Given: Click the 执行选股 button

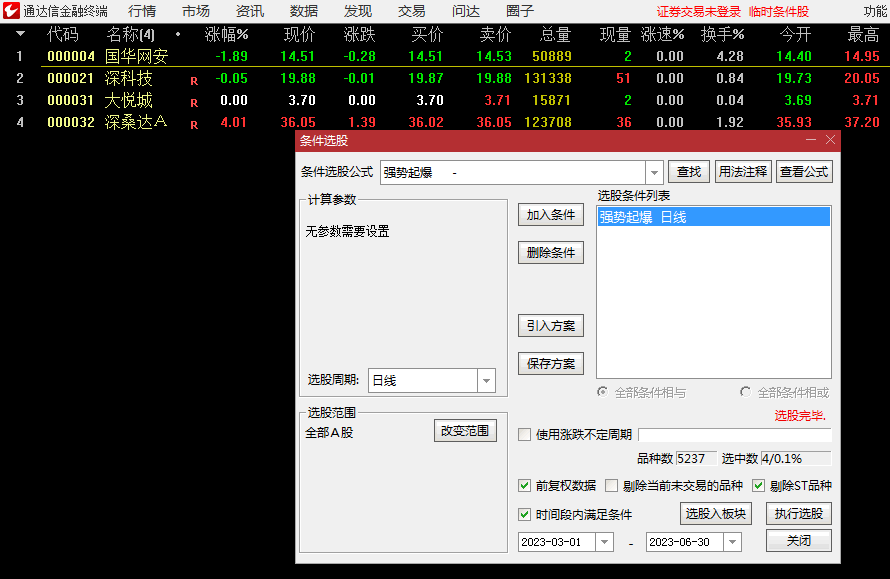Looking at the screenshot, I should pos(799,514).
